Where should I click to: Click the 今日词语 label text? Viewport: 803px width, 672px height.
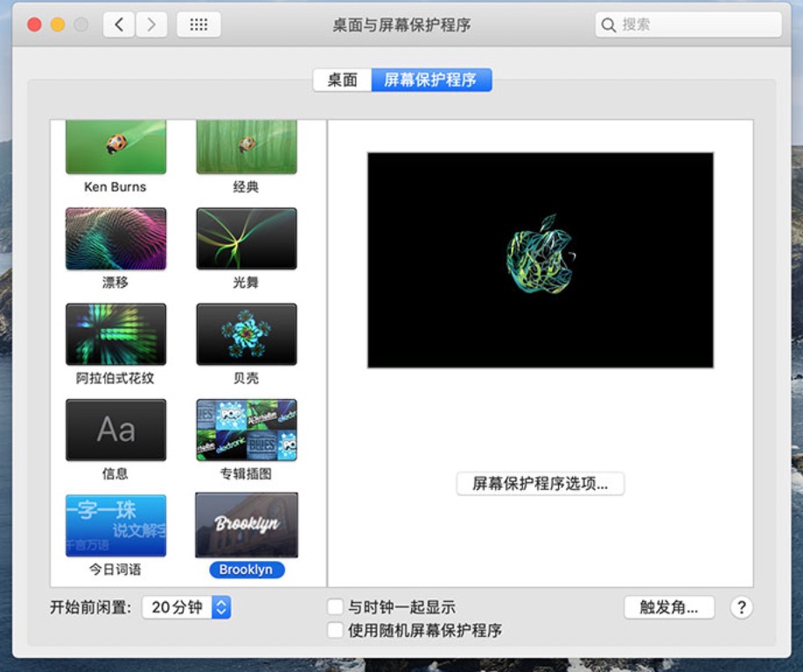[x=115, y=570]
